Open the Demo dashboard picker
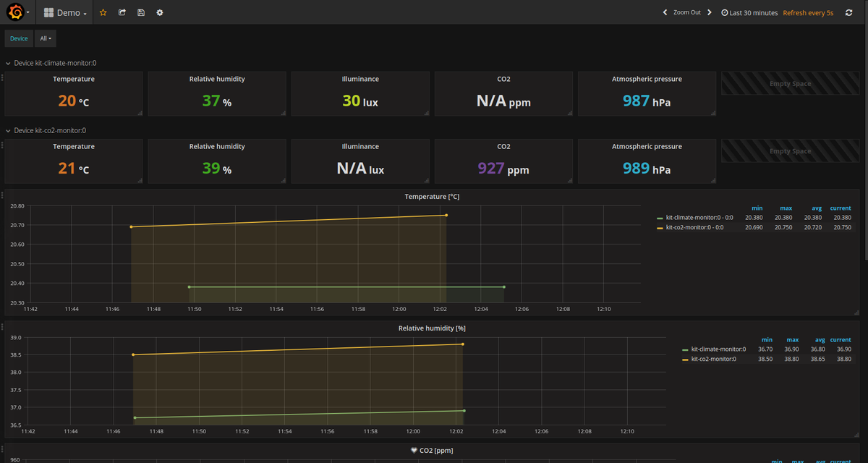The width and height of the screenshot is (868, 463). pyautogui.click(x=64, y=12)
